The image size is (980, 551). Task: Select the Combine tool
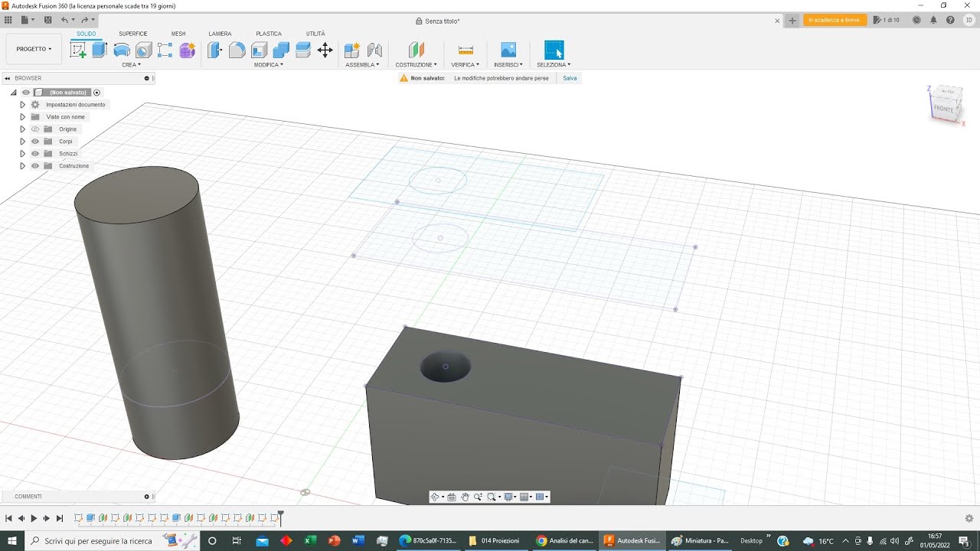281,51
